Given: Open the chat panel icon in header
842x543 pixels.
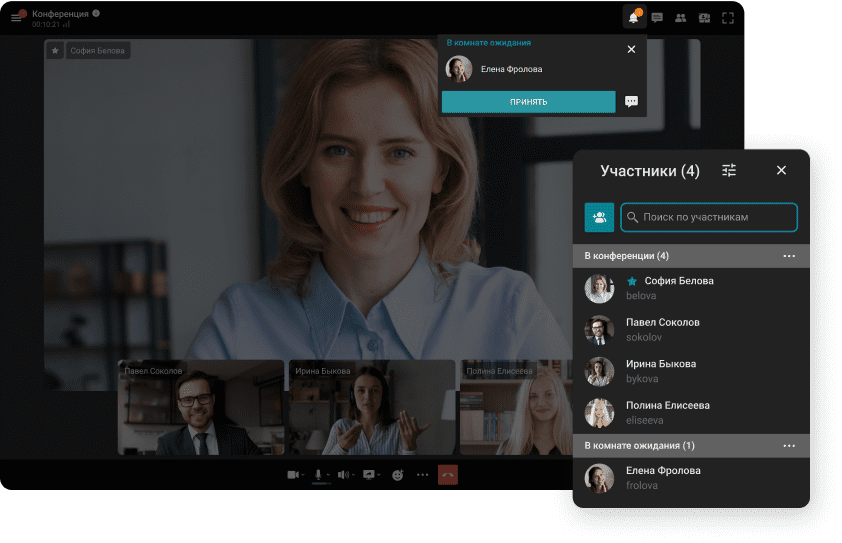Looking at the screenshot, I should point(657,17).
